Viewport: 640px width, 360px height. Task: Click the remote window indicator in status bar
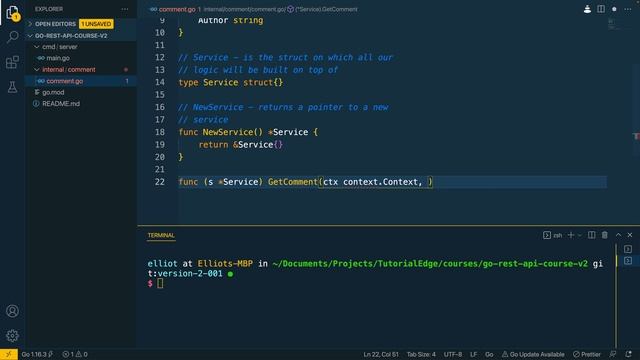click(9, 354)
